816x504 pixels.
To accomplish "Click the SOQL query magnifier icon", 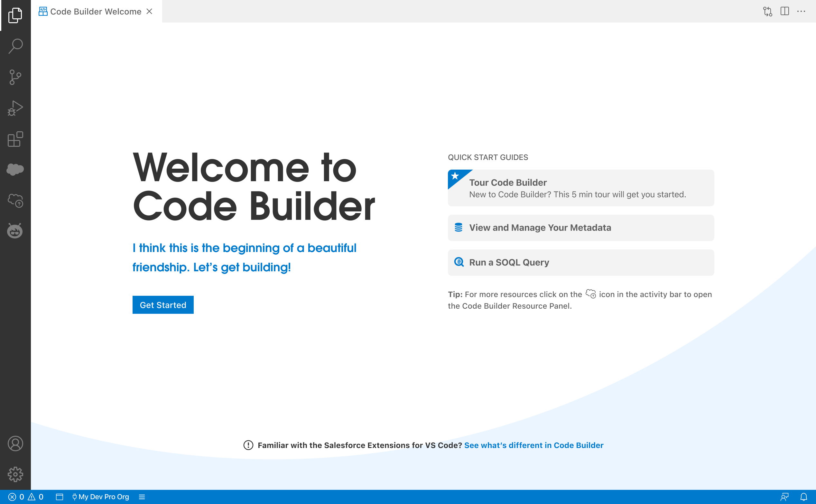I will (459, 262).
